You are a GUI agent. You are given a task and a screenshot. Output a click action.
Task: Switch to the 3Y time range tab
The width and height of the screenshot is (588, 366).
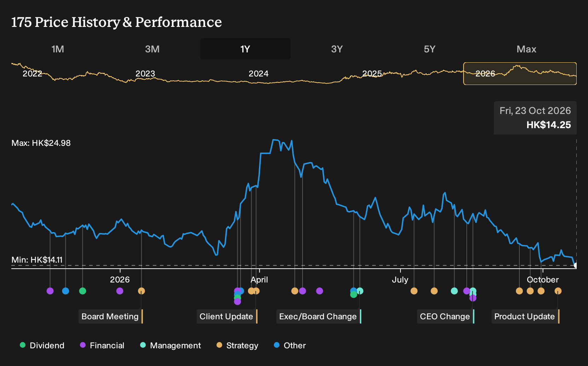[337, 49]
